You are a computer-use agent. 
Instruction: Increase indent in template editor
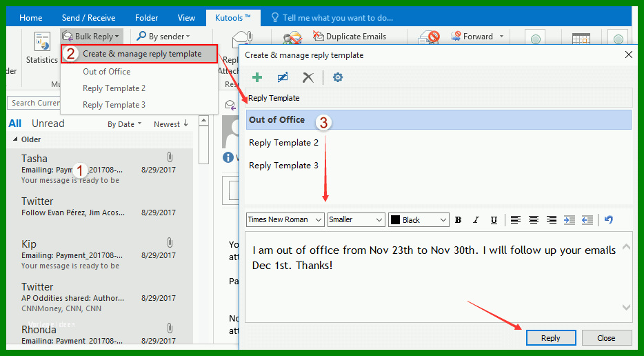[570, 220]
